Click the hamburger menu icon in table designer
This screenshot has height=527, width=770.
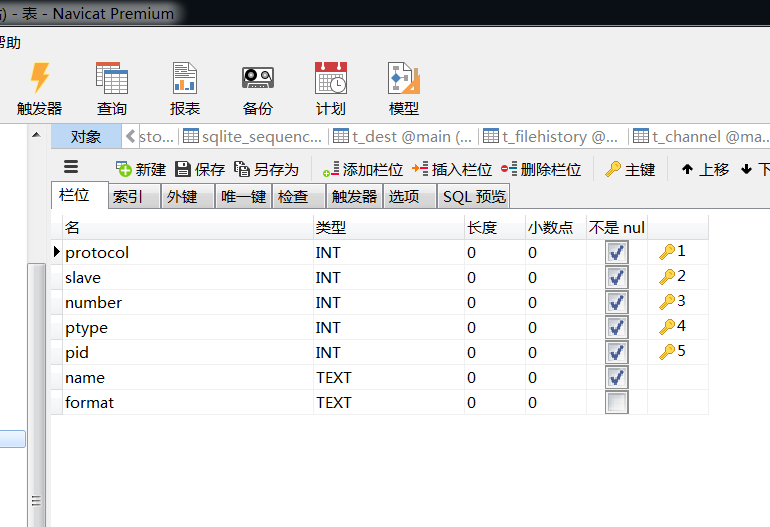pyautogui.click(x=71, y=167)
